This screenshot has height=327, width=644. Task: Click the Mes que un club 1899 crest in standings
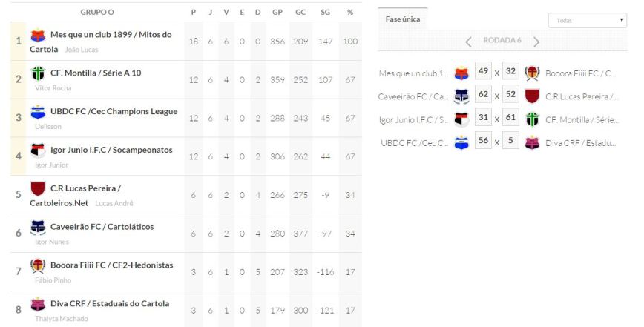pyautogui.click(x=38, y=35)
